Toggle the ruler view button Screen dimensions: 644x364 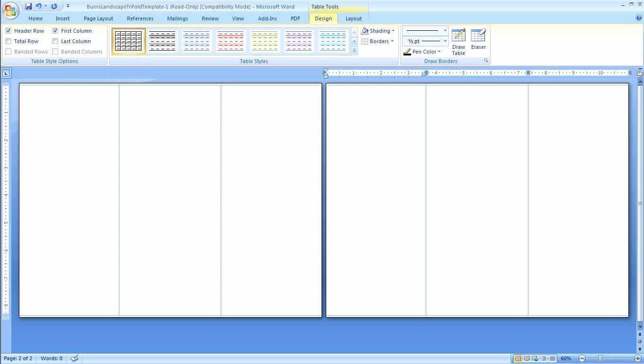click(x=640, y=73)
